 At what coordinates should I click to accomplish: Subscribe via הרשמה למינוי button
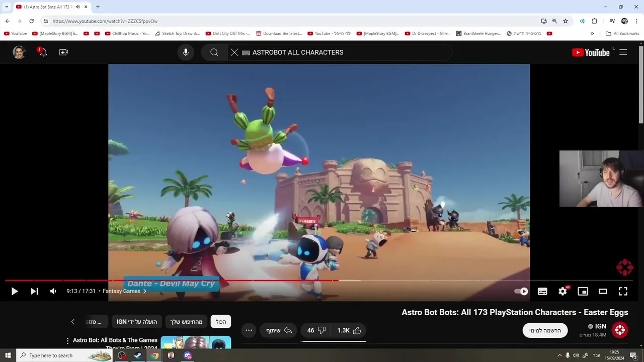point(545,330)
